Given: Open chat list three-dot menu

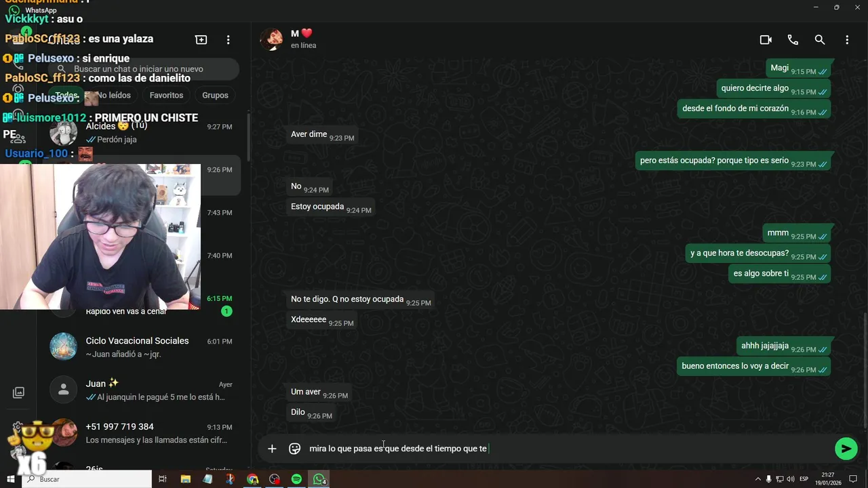Looking at the screenshot, I should pos(229,40).
